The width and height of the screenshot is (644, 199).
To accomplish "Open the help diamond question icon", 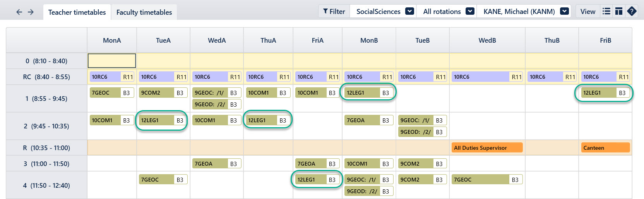I will click(x=632, y=11).
